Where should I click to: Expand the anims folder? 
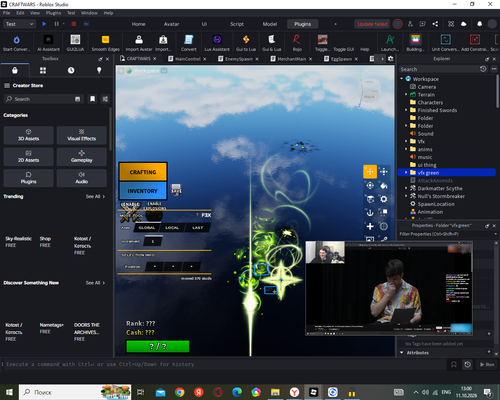click(x=406, y=149)
